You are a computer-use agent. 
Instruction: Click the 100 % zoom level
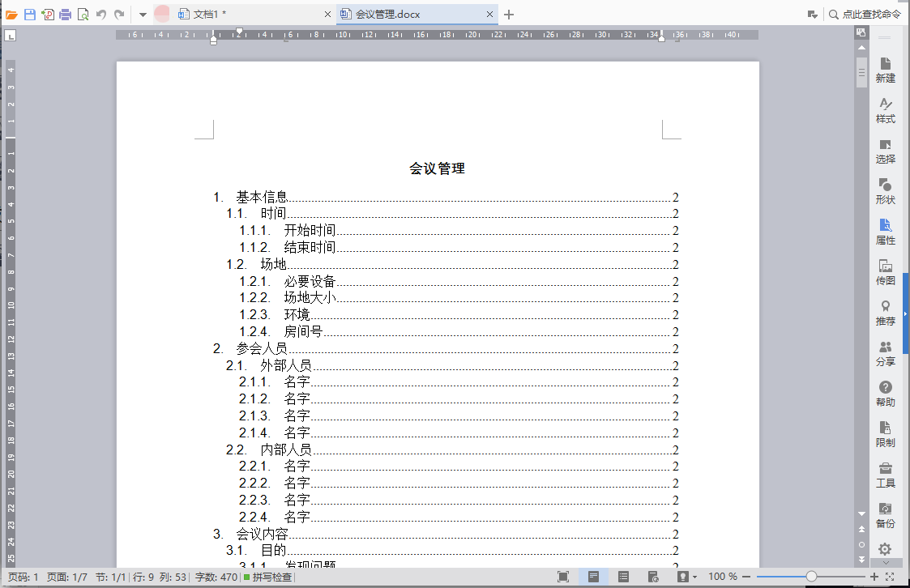pyautogui.click(x=723, y=577)
